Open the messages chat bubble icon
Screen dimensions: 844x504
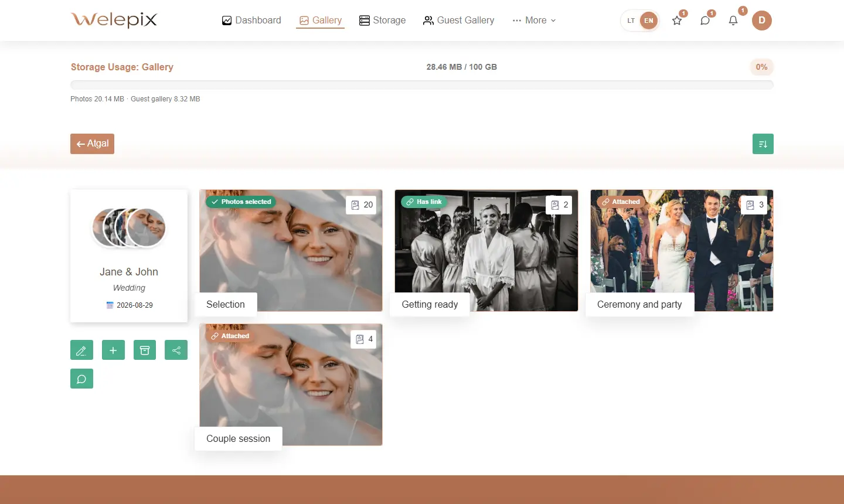tap(705, 21)
